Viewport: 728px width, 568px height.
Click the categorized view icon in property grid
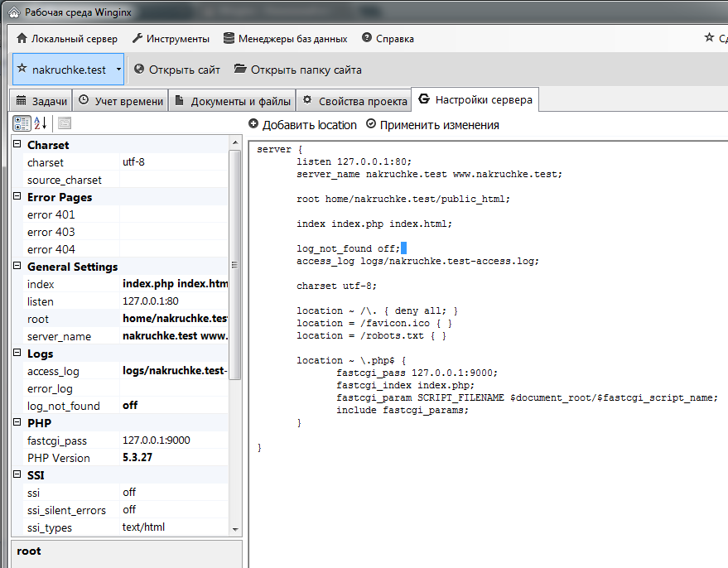coord(22,123)
